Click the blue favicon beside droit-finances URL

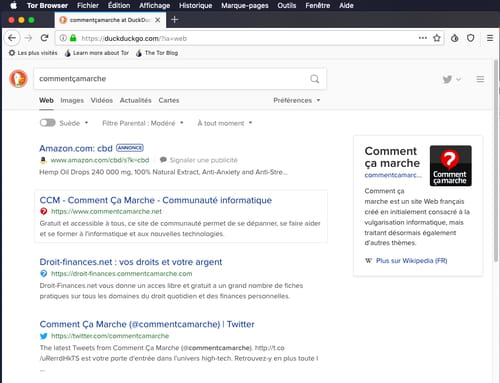(x=43, y=274)
